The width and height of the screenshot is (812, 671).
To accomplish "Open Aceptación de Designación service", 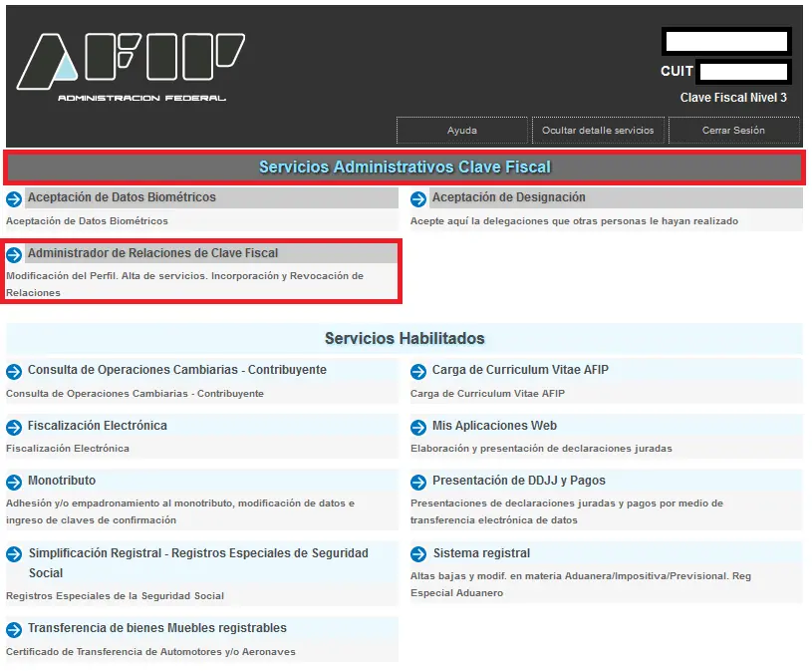I will 508,196.
